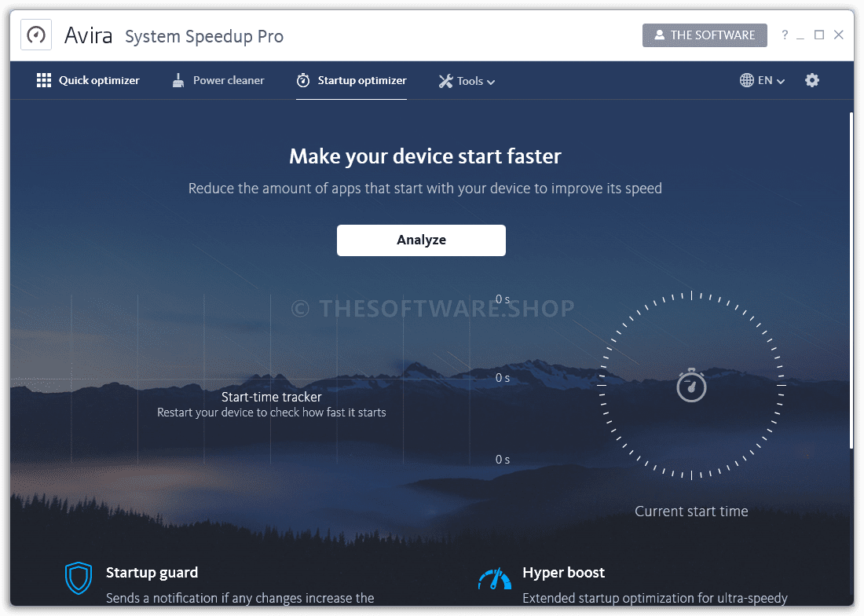This screenshot has width=864, height=616.
Task: Expand the Tools dropdown menu
Action: click(x=467, y=81)
